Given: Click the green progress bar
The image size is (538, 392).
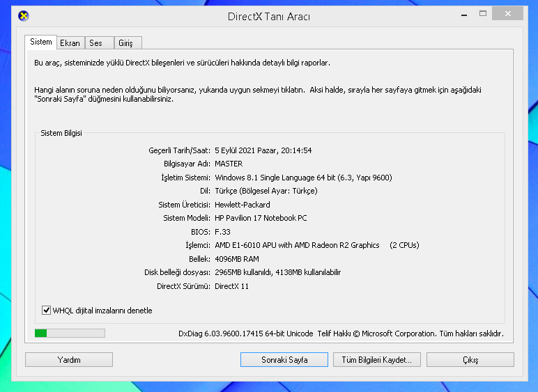Looking at the screenshot, I should (70, 333).
